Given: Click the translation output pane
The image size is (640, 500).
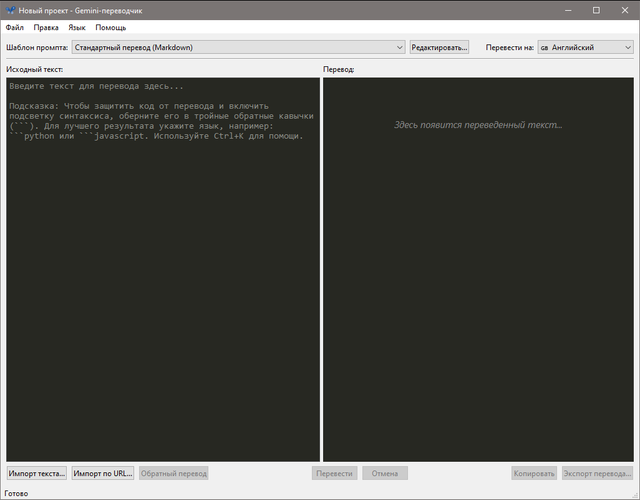Looking at the screenshot, I should pos(478,269).
